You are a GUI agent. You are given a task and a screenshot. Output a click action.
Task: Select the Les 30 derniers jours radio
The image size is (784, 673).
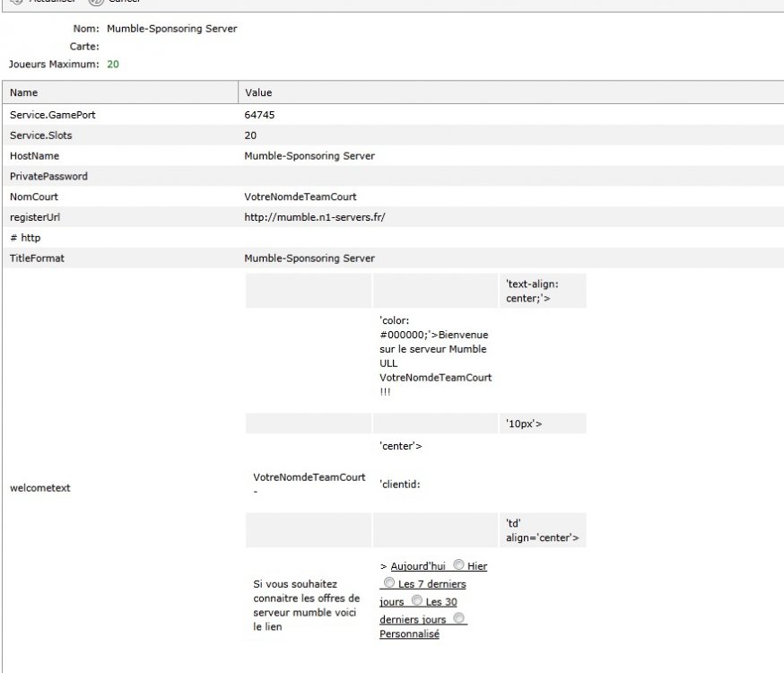tap(416, 601)
